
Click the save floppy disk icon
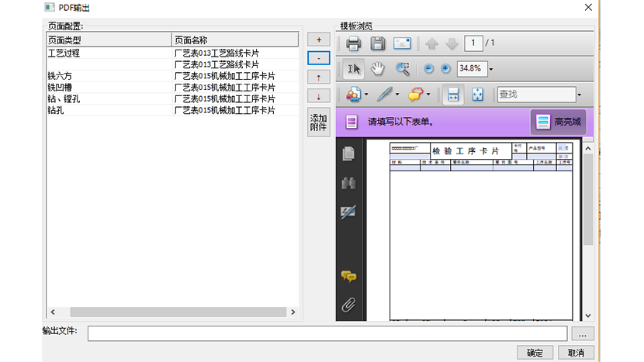(x=377, y=43)
